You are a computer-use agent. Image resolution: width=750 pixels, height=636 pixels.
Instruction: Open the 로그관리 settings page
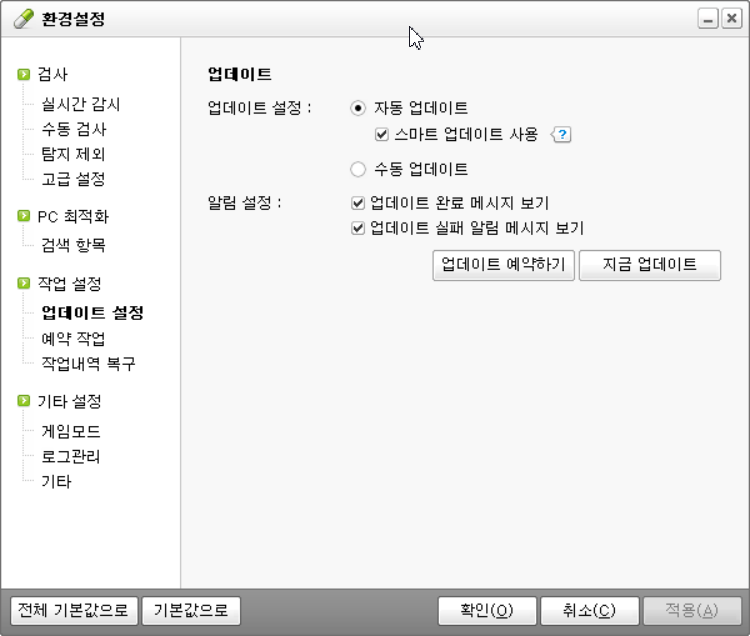pyautogui.click(x=71, y=457)
